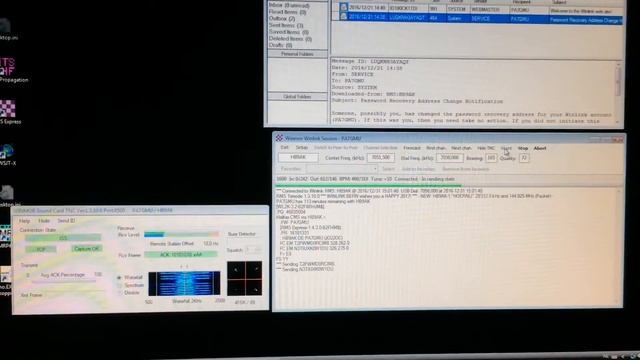Viewport: 640px width, 360px height.
Task: Choose Best chan. in the session menu
Action: pos(436,148)
